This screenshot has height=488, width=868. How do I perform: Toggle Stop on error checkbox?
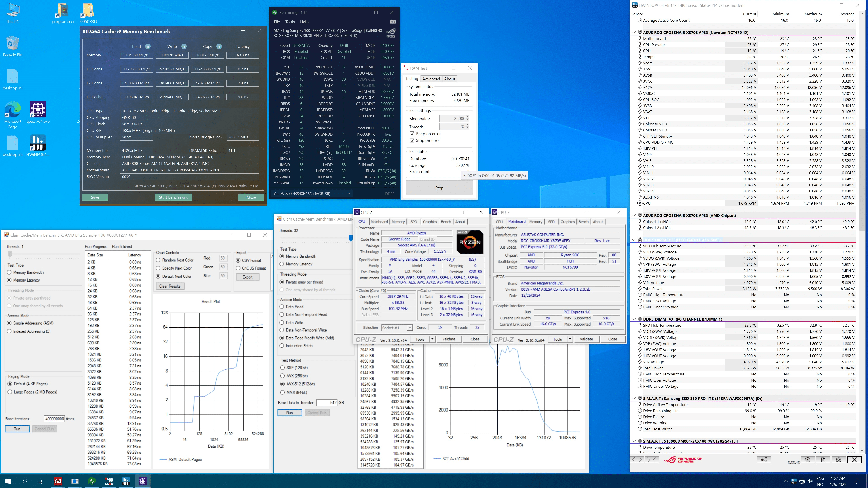click(x=412, y=141)
